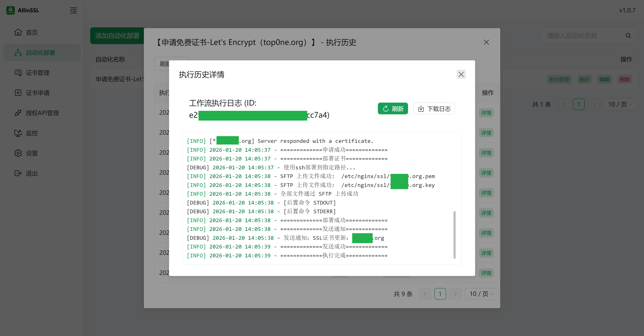The image size is (644, 336).
Task: Open the 监控 monitor icon
Action: click(x=18, y=133)
